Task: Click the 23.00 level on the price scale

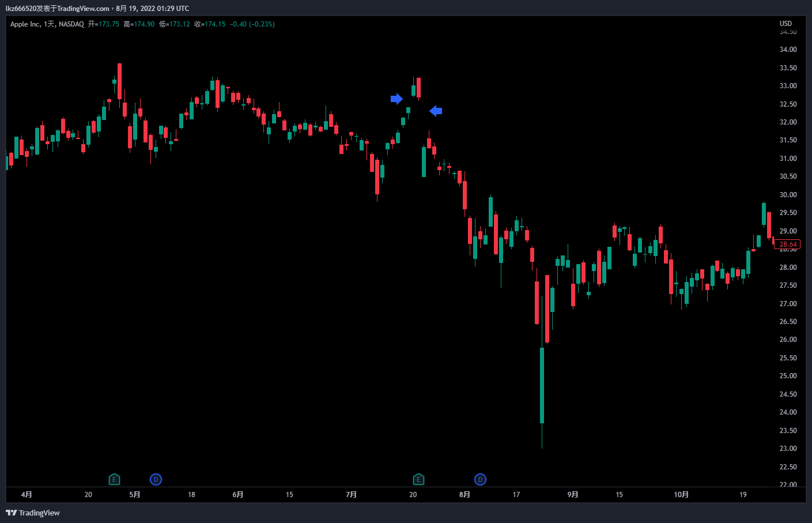Action: [x=788, y=449]
